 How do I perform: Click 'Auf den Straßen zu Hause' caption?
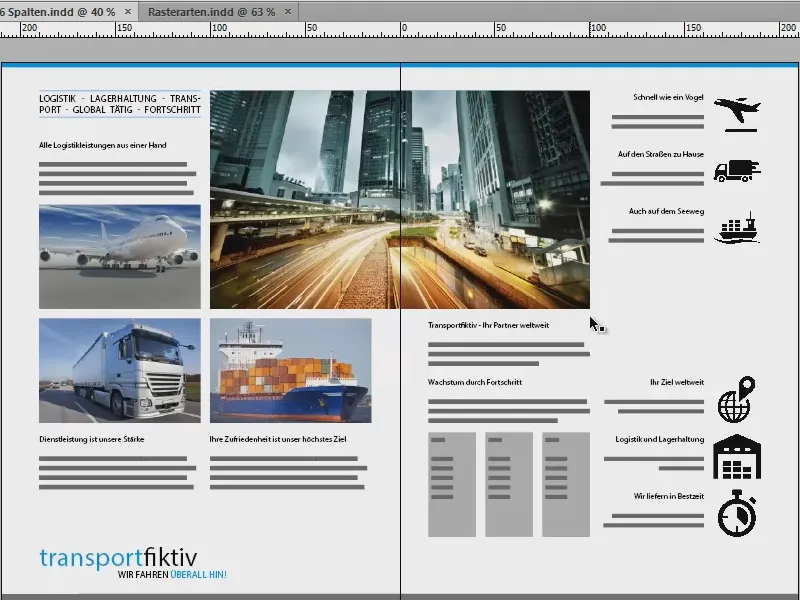pyautogui.click(x=661, y=154)
